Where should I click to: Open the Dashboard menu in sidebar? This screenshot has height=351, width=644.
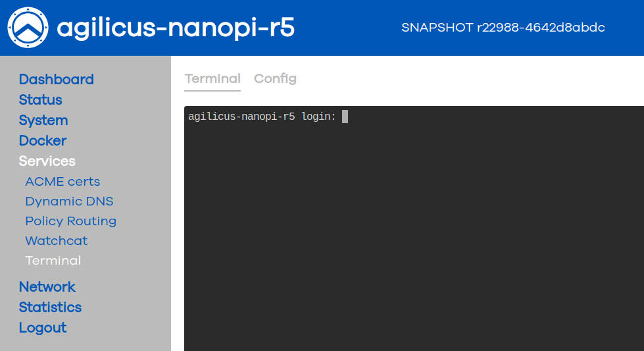56,80
